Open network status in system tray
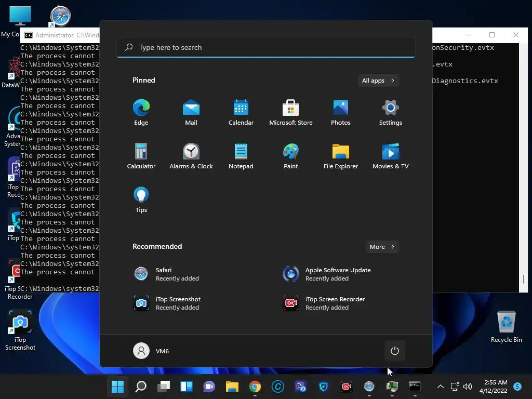 [x=455, y=387]
